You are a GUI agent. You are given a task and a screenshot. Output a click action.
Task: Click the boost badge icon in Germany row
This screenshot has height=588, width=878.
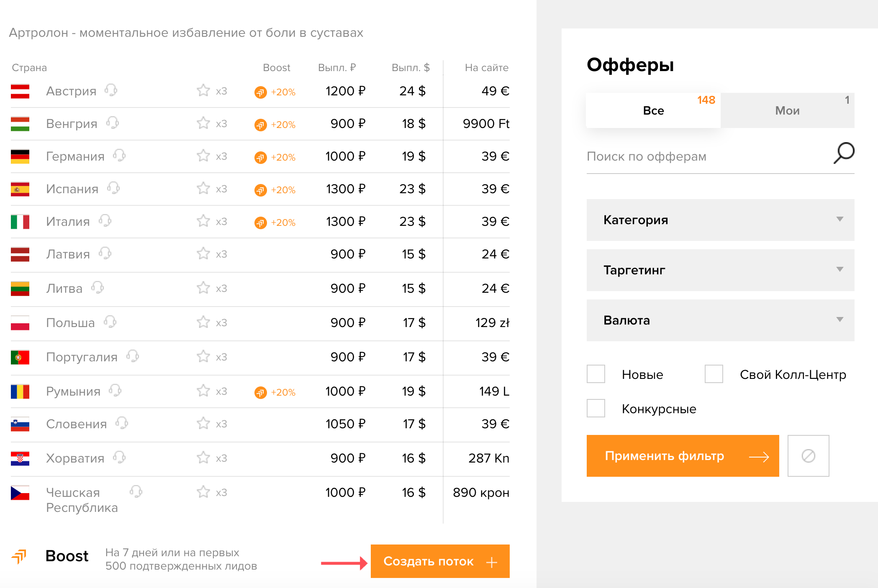pos(261,158)
